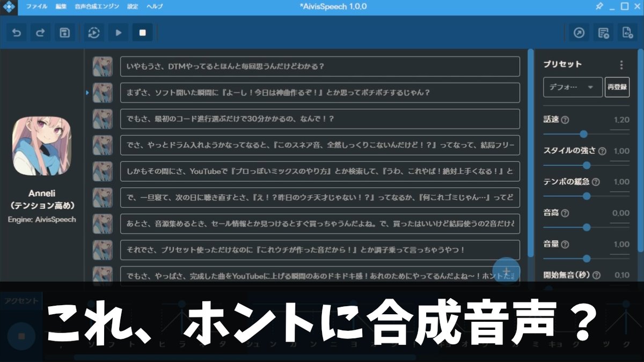
Task: Click help icon next to スタイルの強さ
Action: (602, 151)
